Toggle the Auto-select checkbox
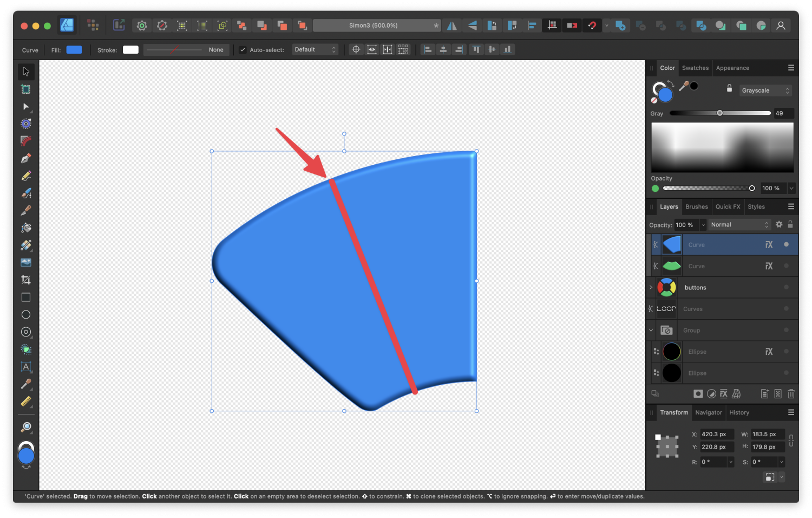This screenshot has height=518, width=812. 243,50
